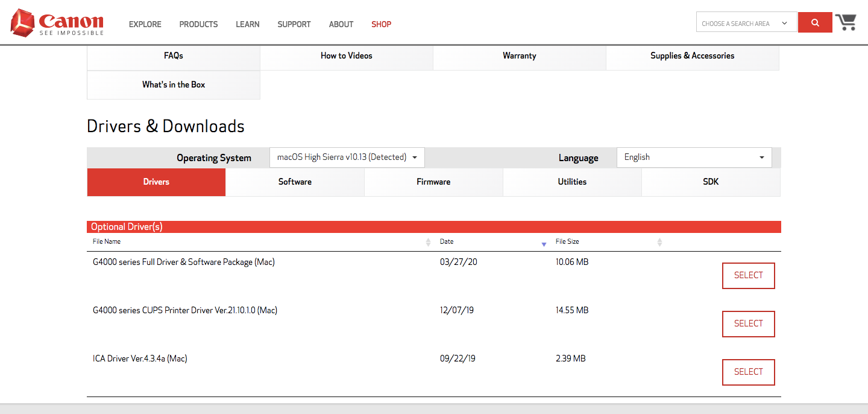
Task: Click the 03/27/20 date cell
Action: click(x=459, y=263)
